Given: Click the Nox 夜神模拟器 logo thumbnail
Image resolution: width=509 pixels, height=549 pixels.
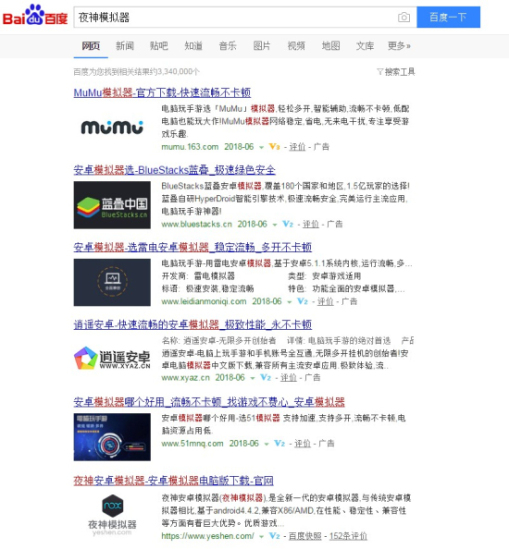Looking at the screenshot, I should 112,515.
